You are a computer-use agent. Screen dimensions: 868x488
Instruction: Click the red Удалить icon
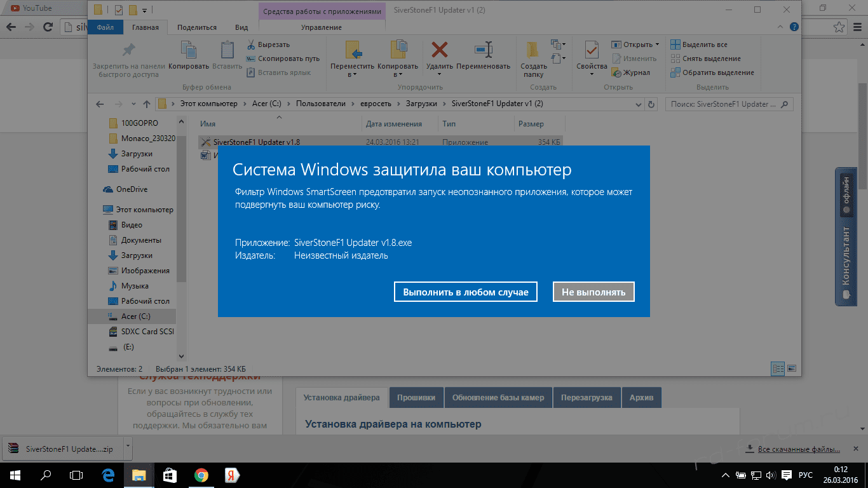coord(440,50)
